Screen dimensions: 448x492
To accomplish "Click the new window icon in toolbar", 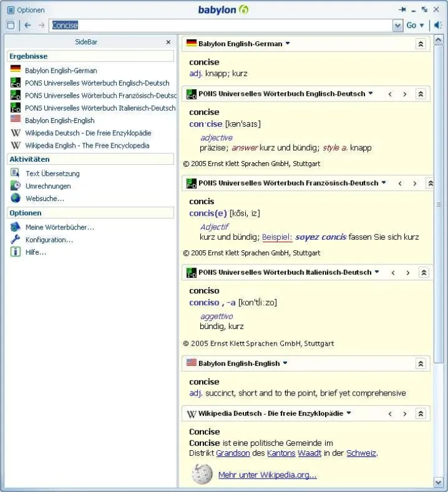I will [10, 25].
